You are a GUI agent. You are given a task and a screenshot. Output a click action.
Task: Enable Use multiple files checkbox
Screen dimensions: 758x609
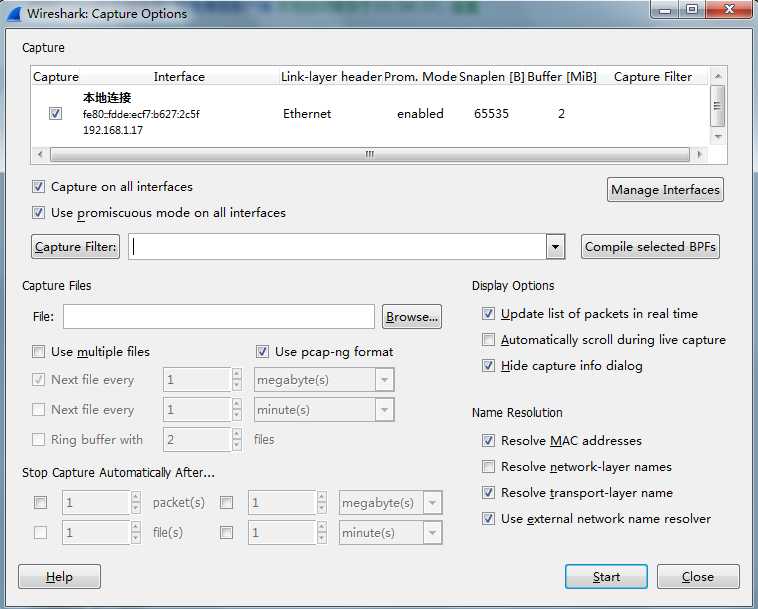click(x=39, y=352)
